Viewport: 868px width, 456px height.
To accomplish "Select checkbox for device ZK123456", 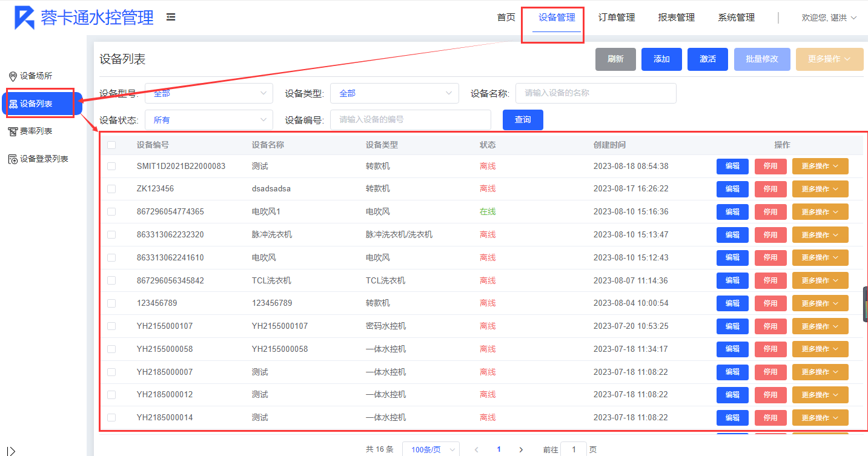I will (111, 189).
